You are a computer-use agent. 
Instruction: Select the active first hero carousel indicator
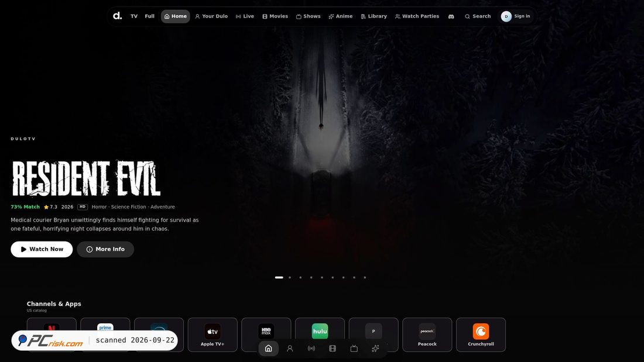[279, 277]
